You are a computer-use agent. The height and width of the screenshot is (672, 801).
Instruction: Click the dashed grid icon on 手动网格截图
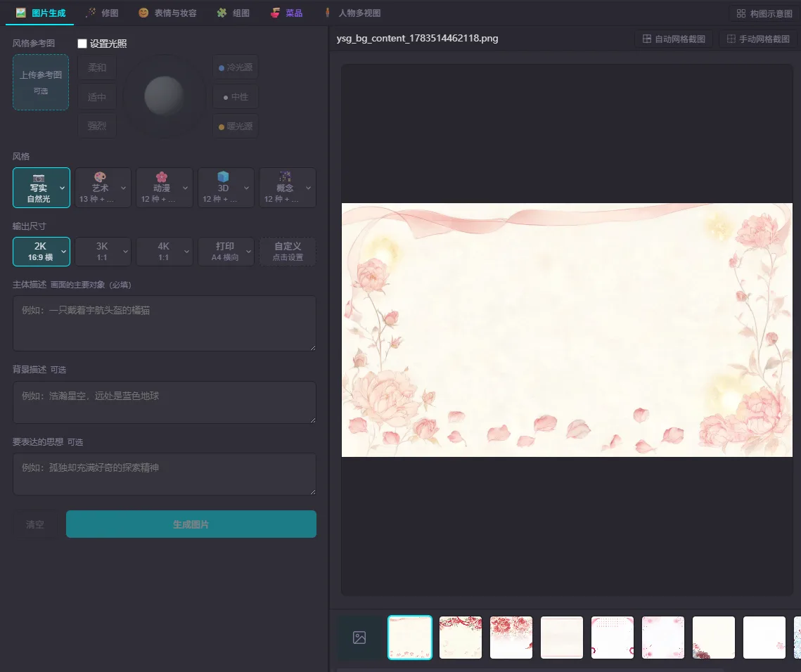731,39
